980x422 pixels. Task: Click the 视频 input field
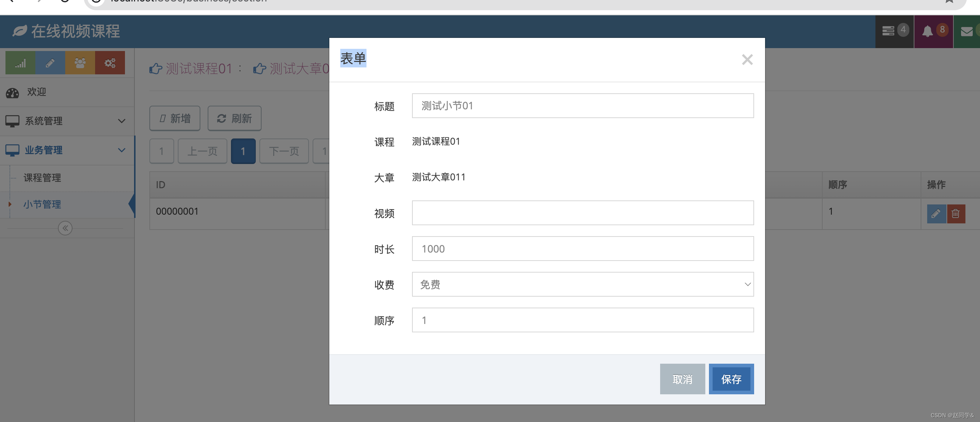tap(583, 213)
